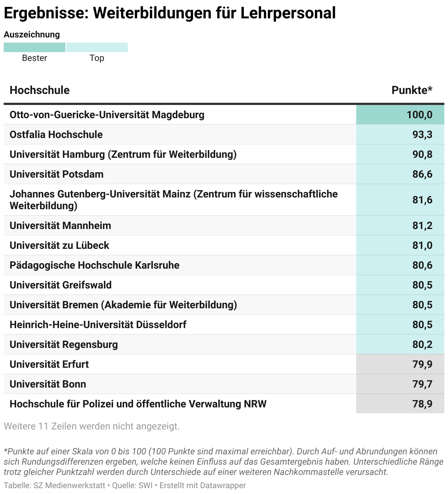The width and height of the screenshot is (448, 494).
Task: Sort by the Punkte column header
Action: (x=412, y=90)
